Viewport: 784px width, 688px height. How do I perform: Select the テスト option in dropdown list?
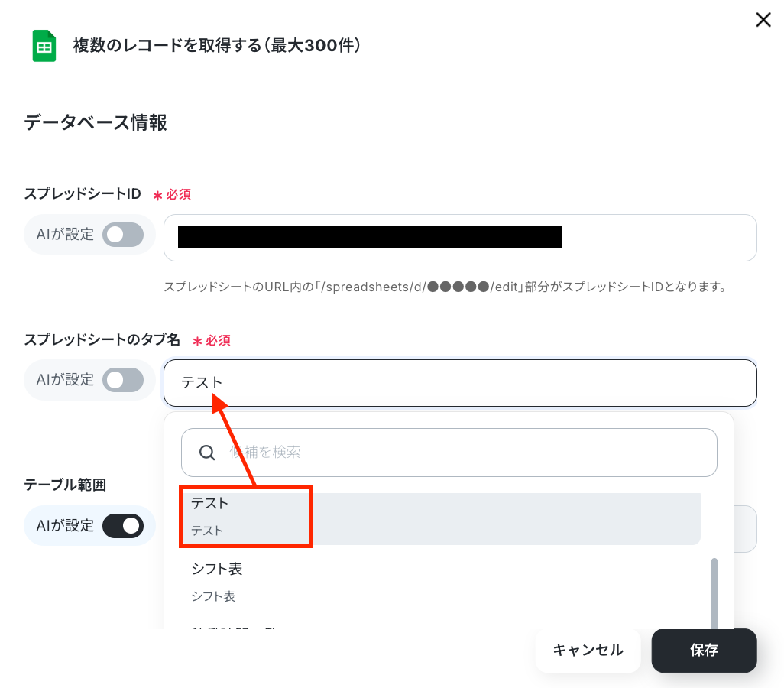[x=441, y=518]
